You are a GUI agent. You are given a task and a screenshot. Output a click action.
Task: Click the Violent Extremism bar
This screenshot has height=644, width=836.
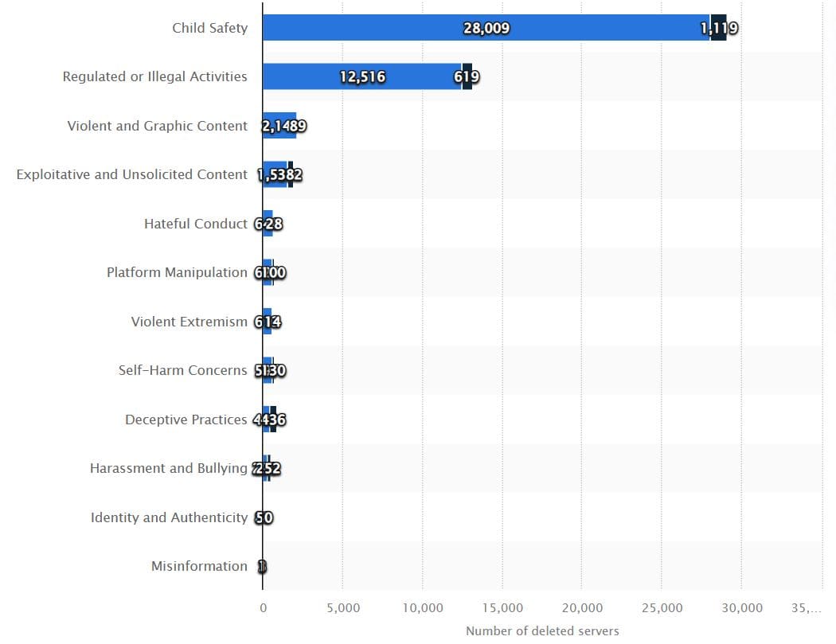coord(267,322)
